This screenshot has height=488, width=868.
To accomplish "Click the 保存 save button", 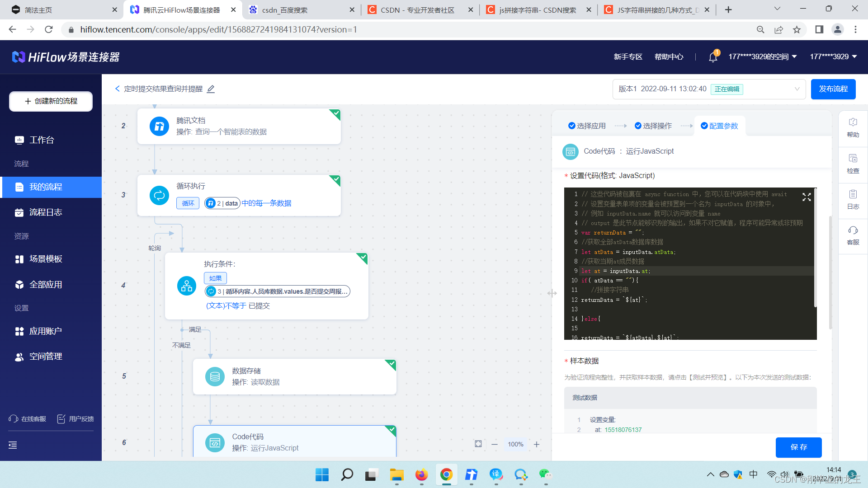I will tap(798, 447).
